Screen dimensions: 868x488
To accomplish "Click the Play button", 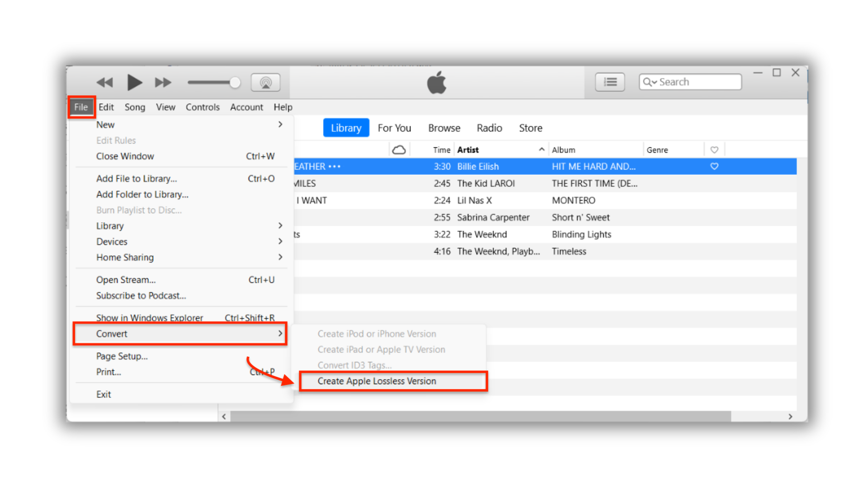I will pyautogui.click(x=134, y=82).
